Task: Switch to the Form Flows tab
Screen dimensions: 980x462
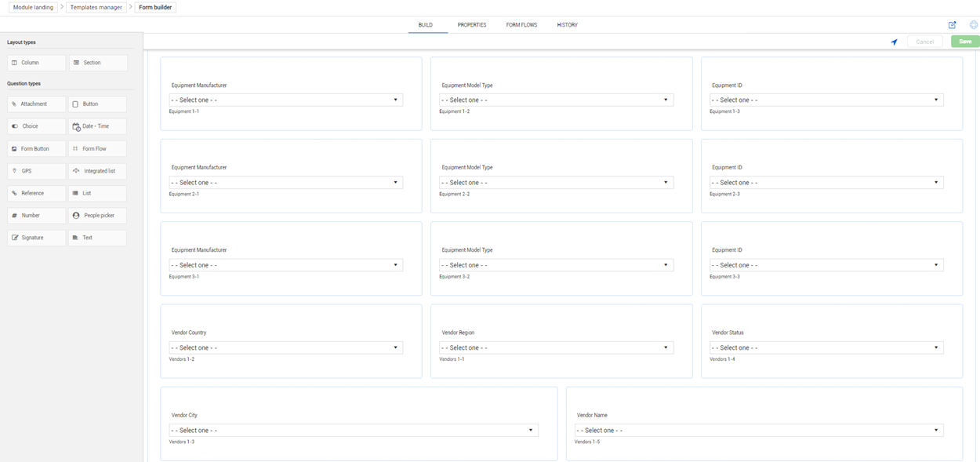Action: [x=522, y=24]
